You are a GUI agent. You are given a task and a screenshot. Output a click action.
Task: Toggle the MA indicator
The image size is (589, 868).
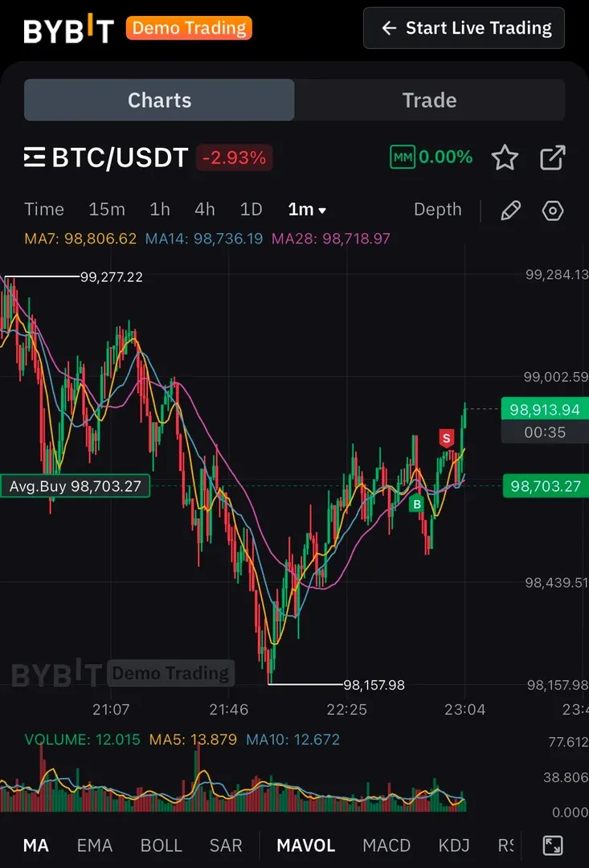tap(36, 845)
